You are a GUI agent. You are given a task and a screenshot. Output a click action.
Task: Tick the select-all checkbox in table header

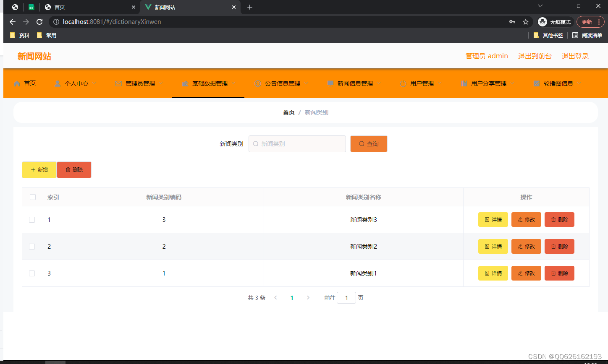coord(33,197)
